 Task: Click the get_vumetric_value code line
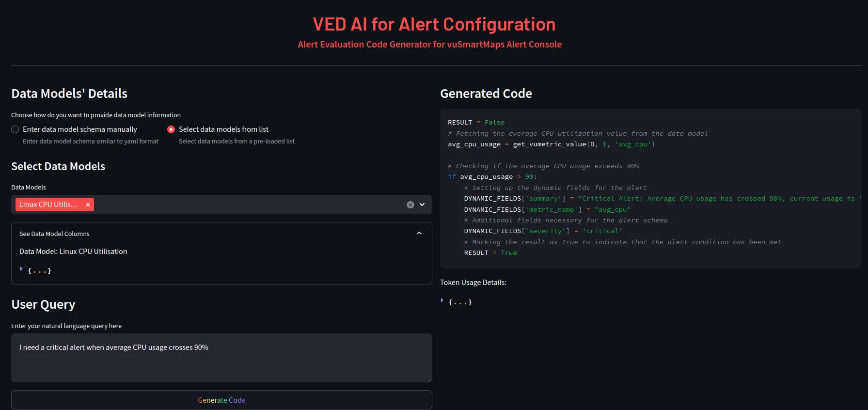552,144
